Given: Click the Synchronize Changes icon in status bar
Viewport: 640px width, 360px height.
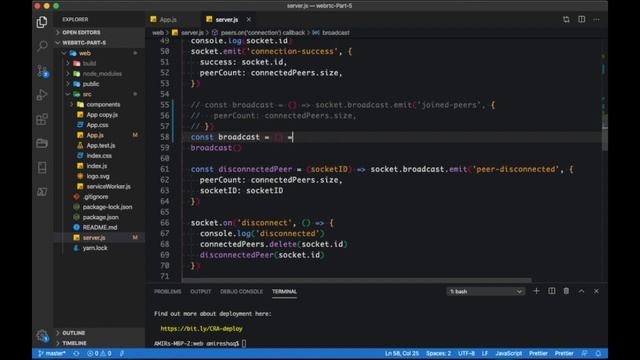Looking at the screenshot, I should (x=76, y=353).
